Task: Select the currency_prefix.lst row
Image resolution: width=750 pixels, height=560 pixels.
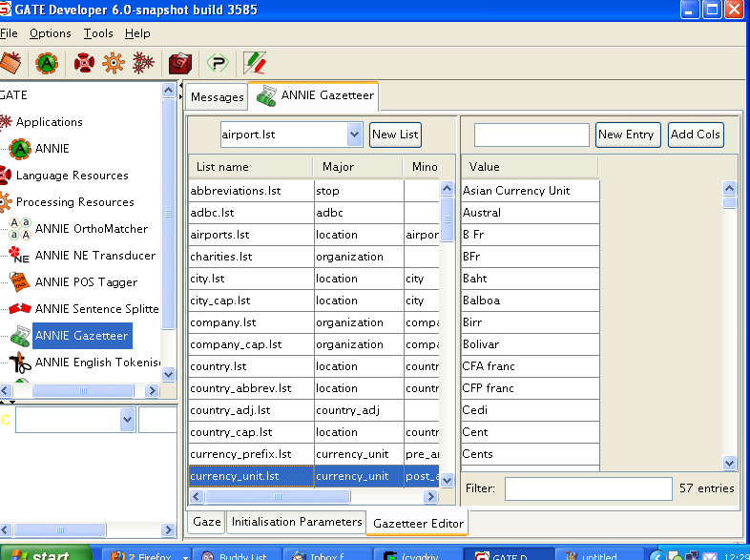Action: tap(314, 454)
